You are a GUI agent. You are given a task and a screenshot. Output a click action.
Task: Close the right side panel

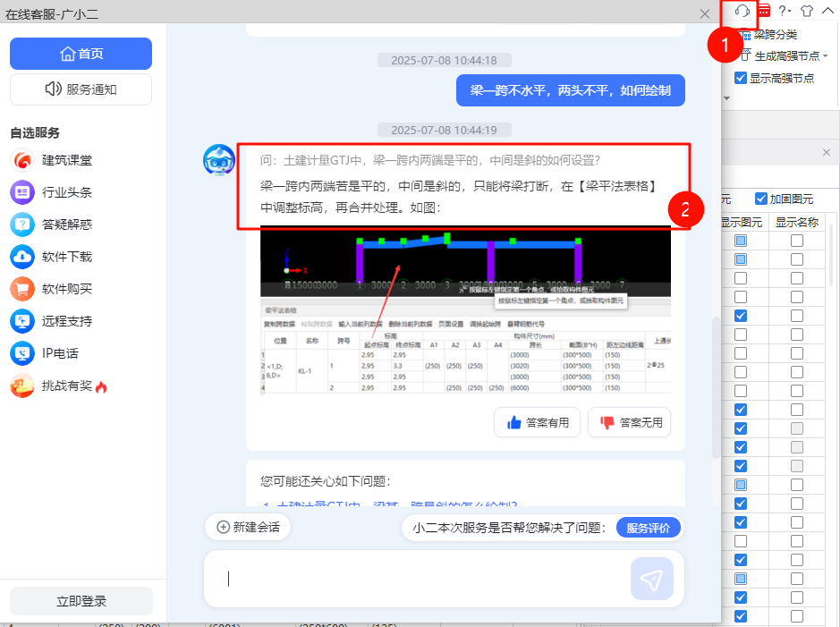point(827,153)
